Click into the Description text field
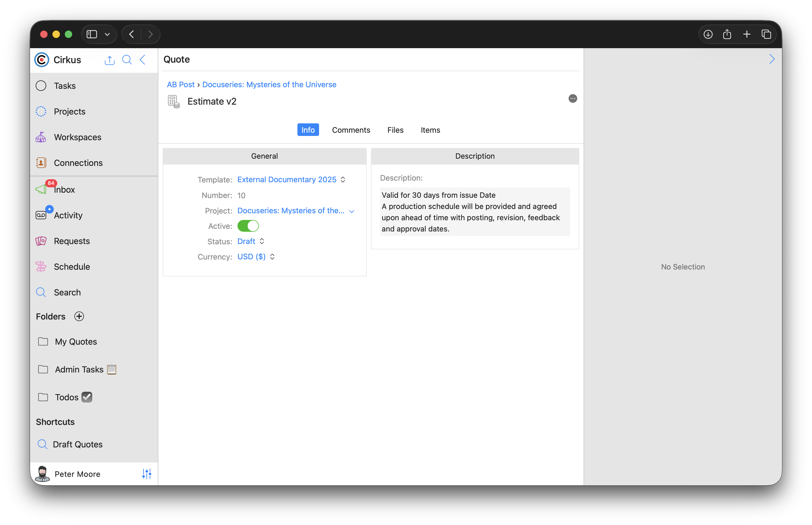Viewport: 812px width, 525px height. pos(474,212)
